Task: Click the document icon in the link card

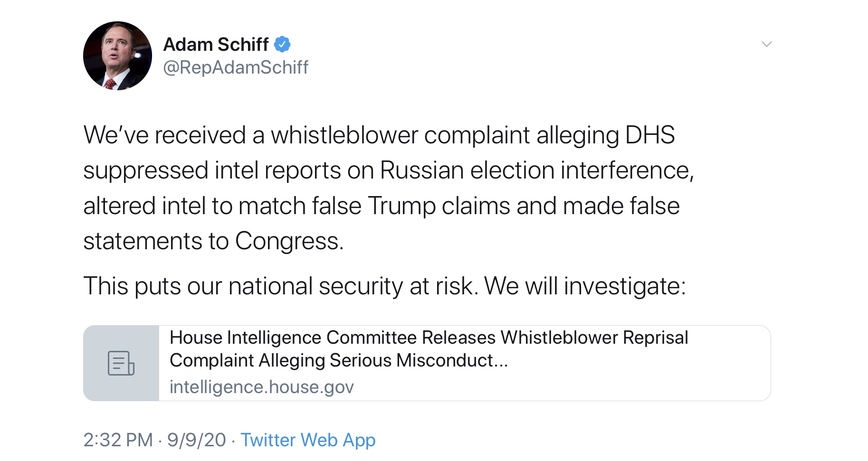Action: [x=121, y=363]
